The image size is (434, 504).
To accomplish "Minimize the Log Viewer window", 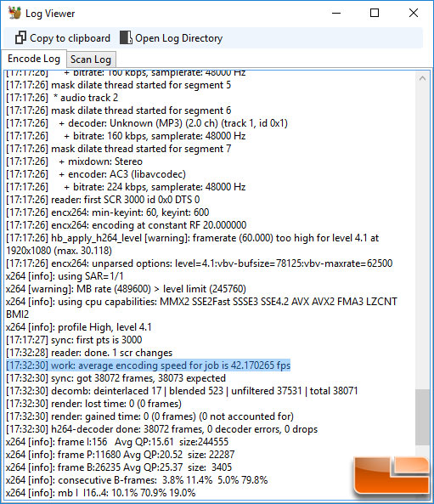I will (336, 14).
